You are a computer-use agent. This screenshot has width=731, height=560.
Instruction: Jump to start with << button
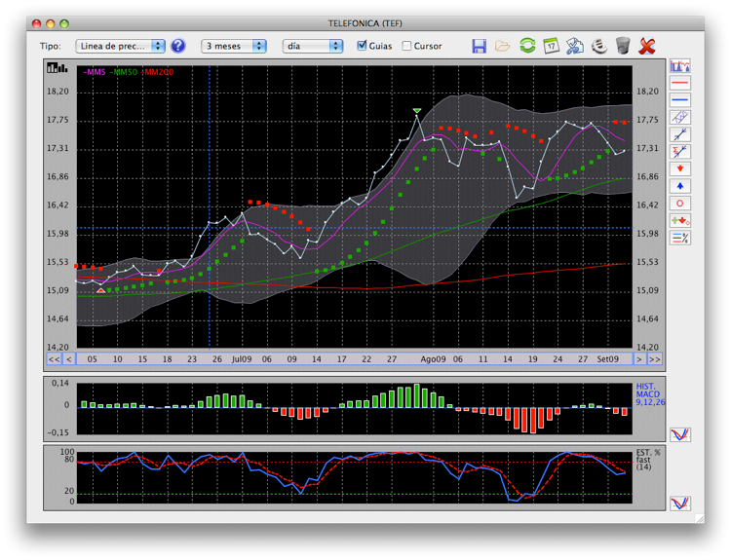coord(54,359)
